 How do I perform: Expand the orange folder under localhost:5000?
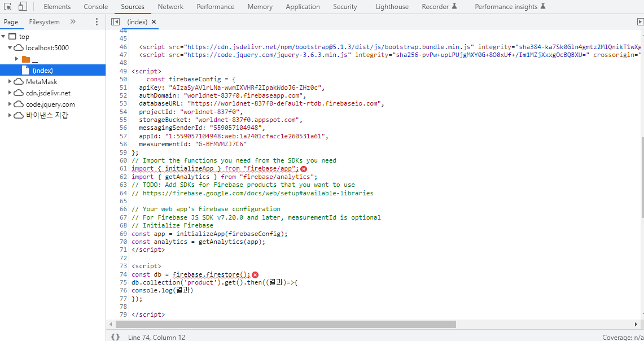coord(17,59)
